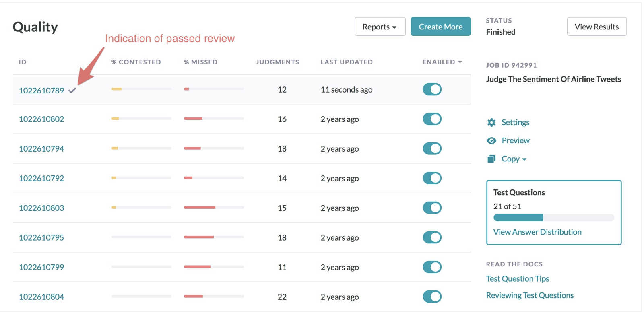Click the passed review checkmark icon
Screen dimensions: 644x313
(x=72, y=90)
